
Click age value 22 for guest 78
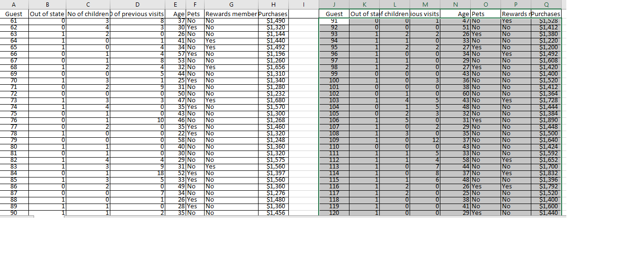[175, 133]
